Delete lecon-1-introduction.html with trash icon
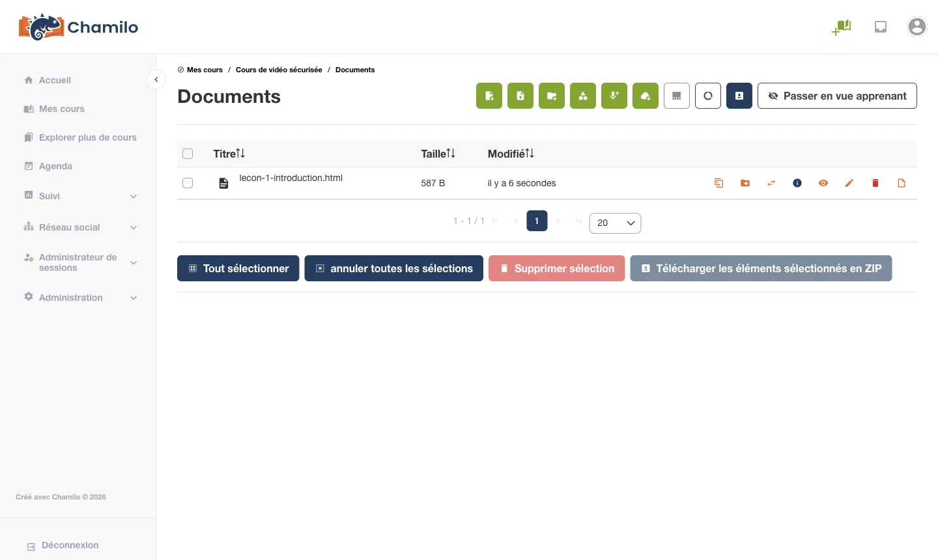The image size is (938, 560). (875, 183)
